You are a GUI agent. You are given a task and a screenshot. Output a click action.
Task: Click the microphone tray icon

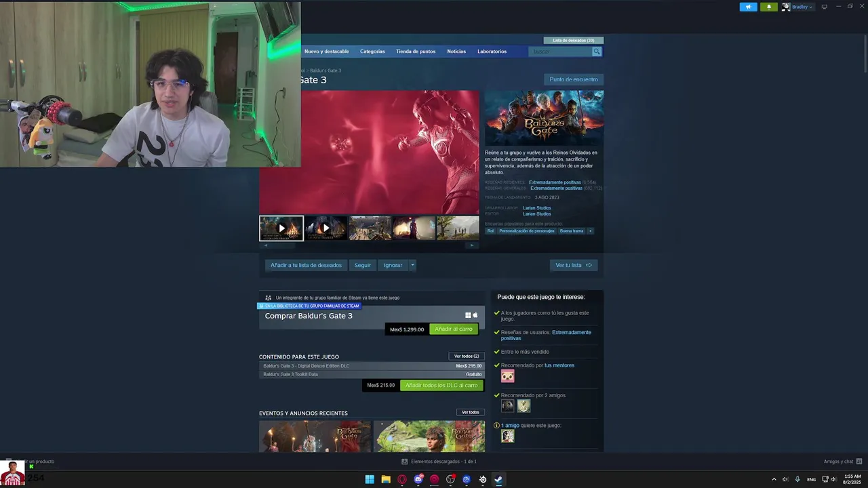coord(797,479)
